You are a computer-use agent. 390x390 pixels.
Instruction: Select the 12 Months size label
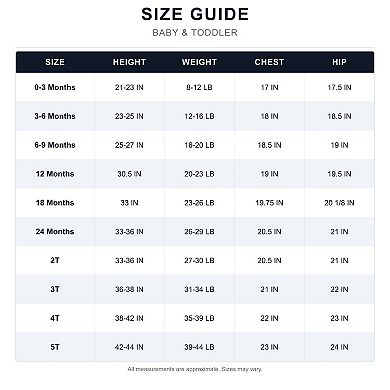(55, 174)
